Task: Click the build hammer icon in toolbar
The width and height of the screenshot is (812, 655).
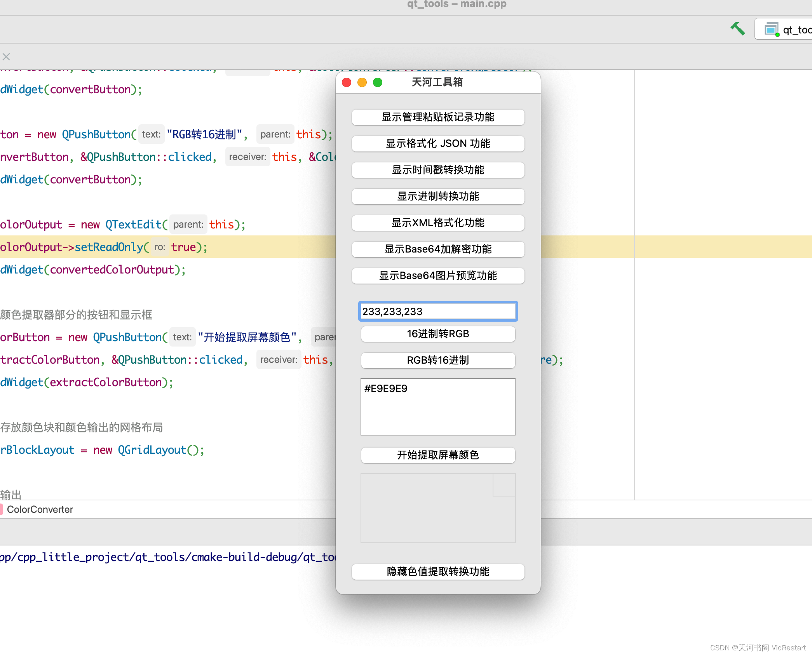Action: [x=737, y=29]
